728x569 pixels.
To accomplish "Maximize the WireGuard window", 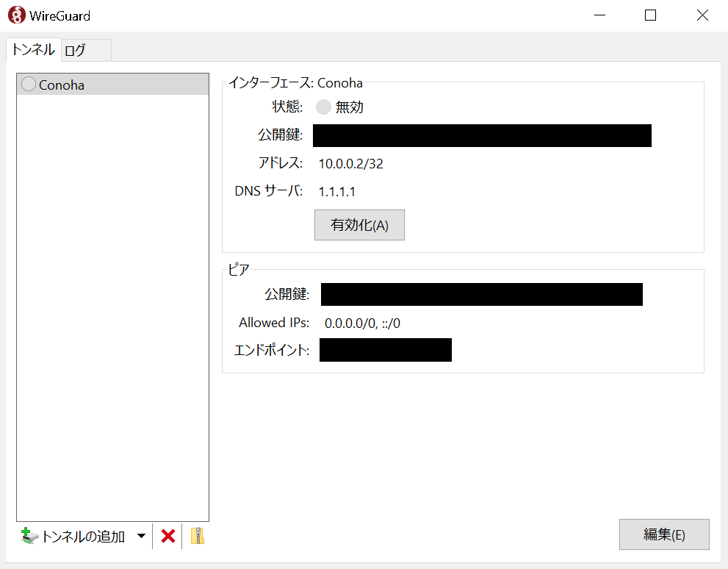I will pos(650,15).
